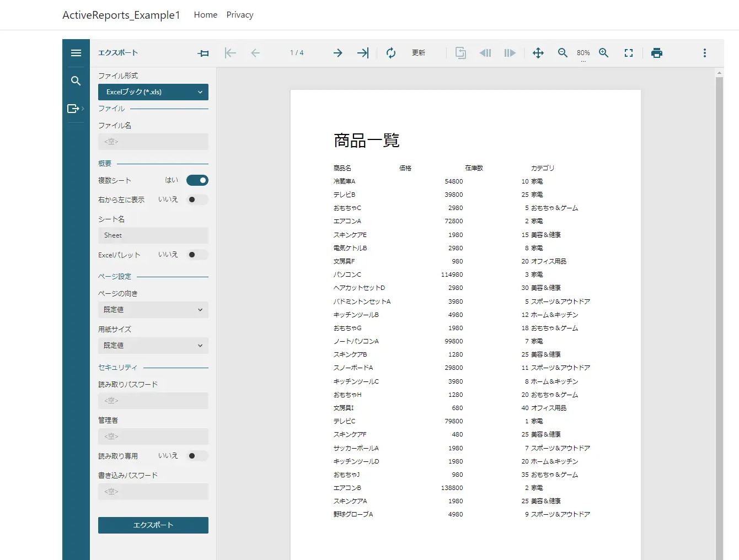Viewport: 739px width, 560px height.
Task: Open the export panel icon in sidebar
Action: point(74,109)
